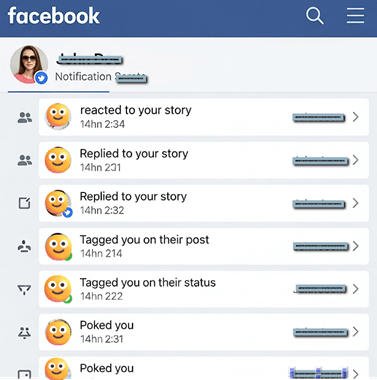
Task: Expand chevron on reacted to your story
Action: 356,117
